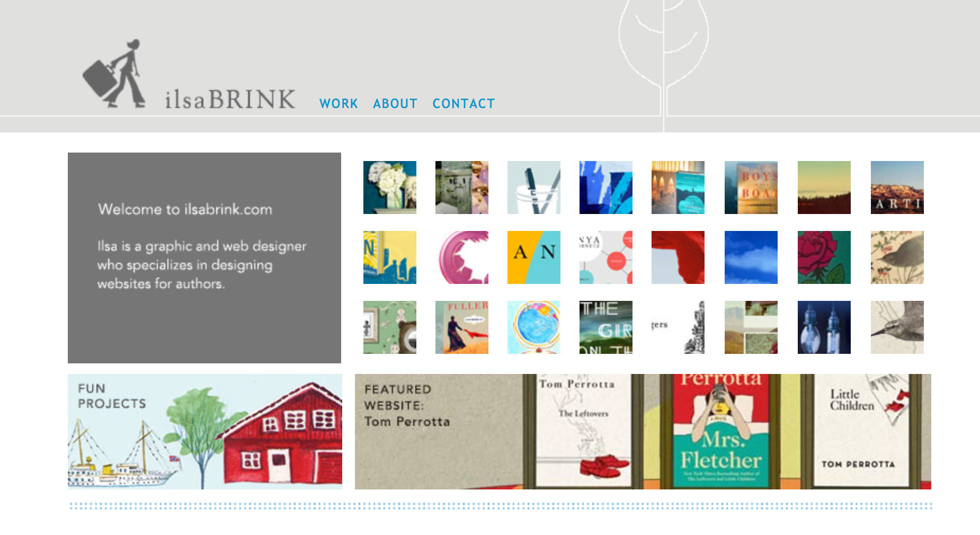Open the CONTACT link

pyautogui.click(x=464, y=104)
